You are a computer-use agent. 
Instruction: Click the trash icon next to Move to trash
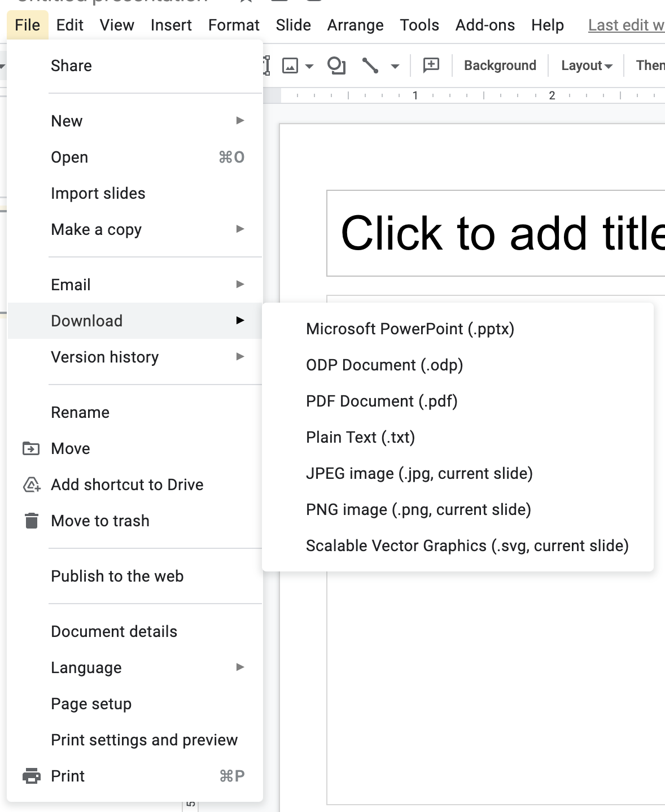tap(31, 521)
